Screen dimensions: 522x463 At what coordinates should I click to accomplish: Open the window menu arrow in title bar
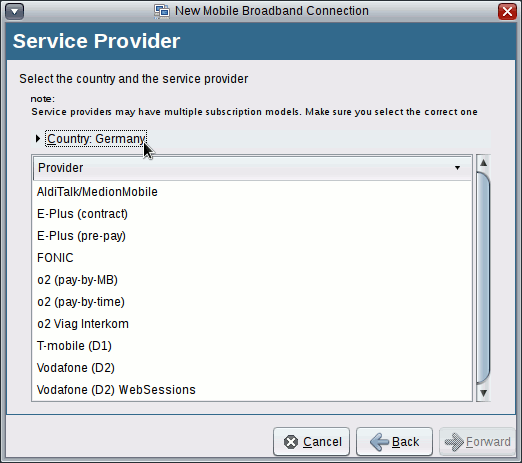click(x=14, y=12)
